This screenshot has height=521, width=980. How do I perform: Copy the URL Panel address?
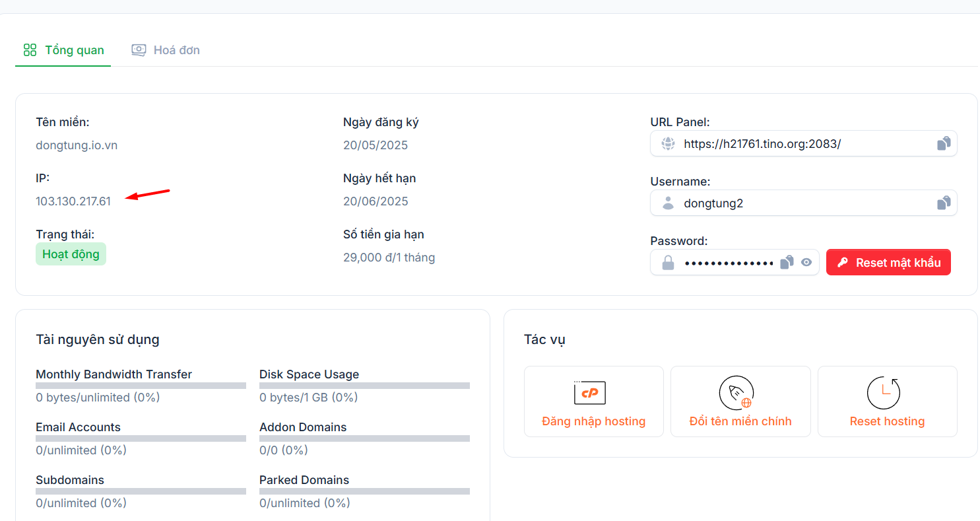pos(944,143)
